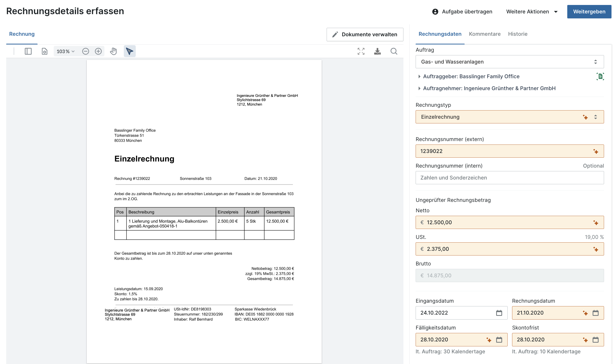The image size is (613, 364).
Task: Click the Weitergeben button
Action: (x=589, y=12)
